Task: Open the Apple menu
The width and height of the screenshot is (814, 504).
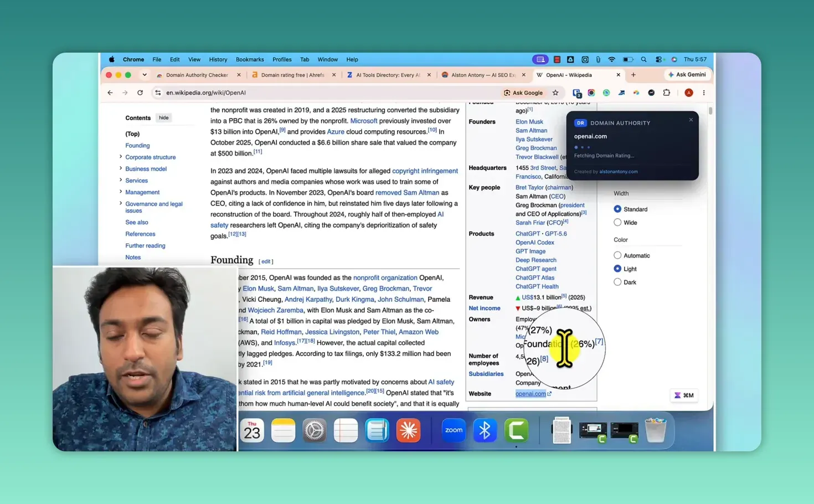Action: coord(111,59)
